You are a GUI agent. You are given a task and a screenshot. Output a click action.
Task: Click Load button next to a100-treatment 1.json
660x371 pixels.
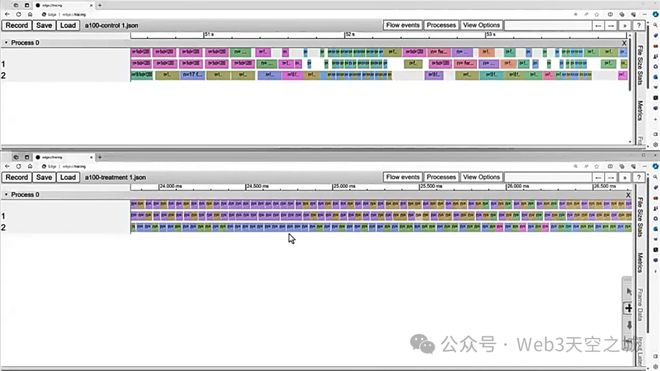[x=68, y=177]
